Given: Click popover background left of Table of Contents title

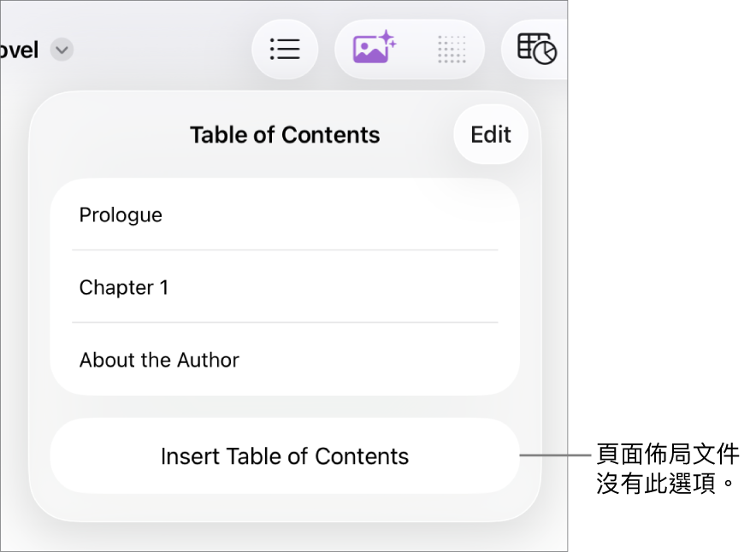Looking at the screenshot, I should point(103,135).
